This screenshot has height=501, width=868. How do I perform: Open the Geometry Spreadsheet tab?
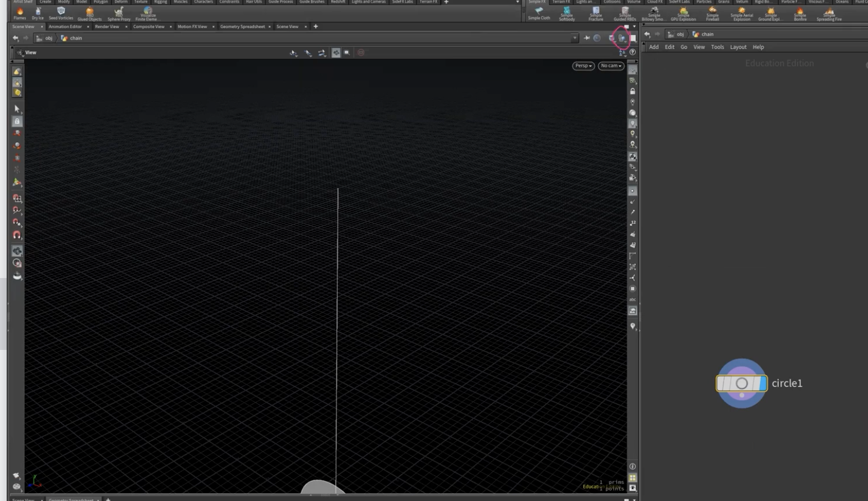coord(242,26)
